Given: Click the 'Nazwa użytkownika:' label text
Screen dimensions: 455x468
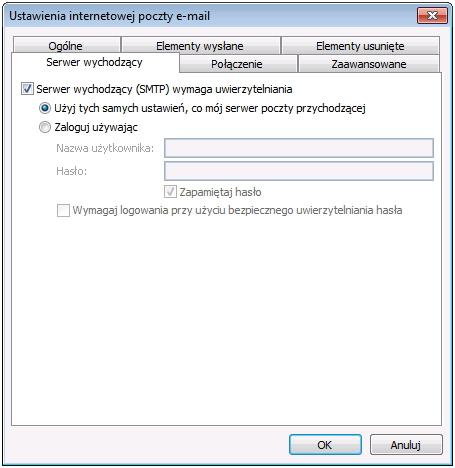Looking at the screenshot, I should (105, 148).
